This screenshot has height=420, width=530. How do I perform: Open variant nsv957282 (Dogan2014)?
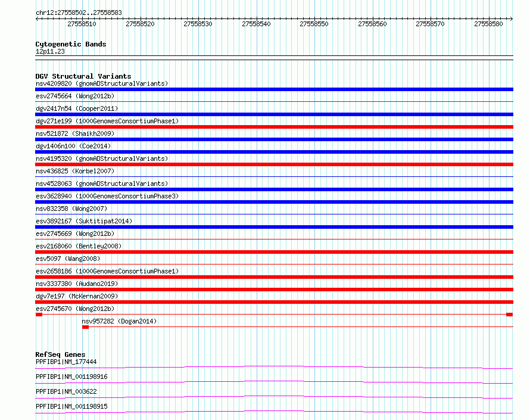(x=119, y=321)
